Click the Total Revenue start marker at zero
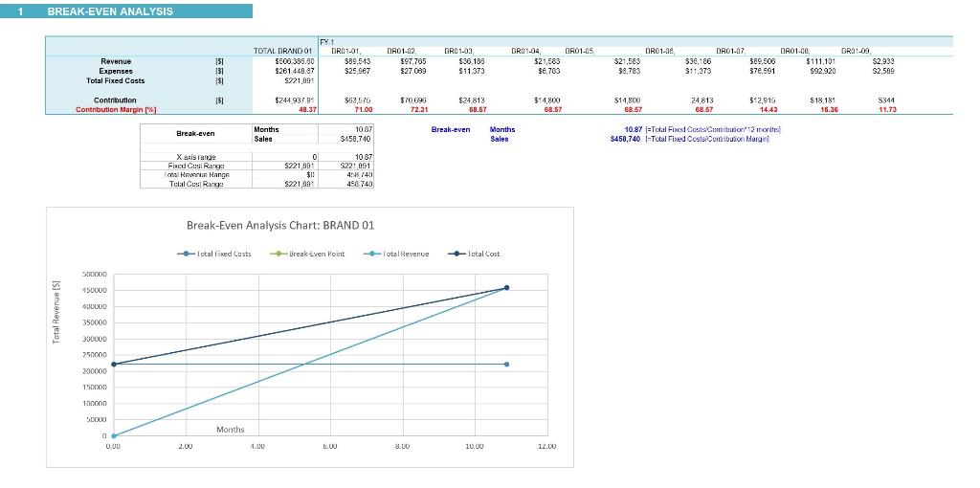Viewport: 980px width, 488px height. pos(113,435)
